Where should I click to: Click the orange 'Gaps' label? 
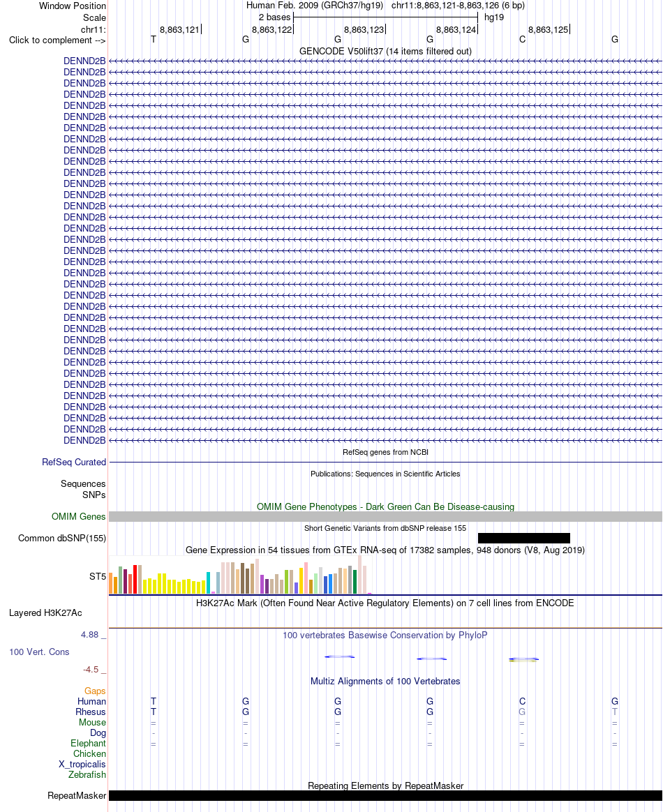pyautogui.click(x=95, y=691)
